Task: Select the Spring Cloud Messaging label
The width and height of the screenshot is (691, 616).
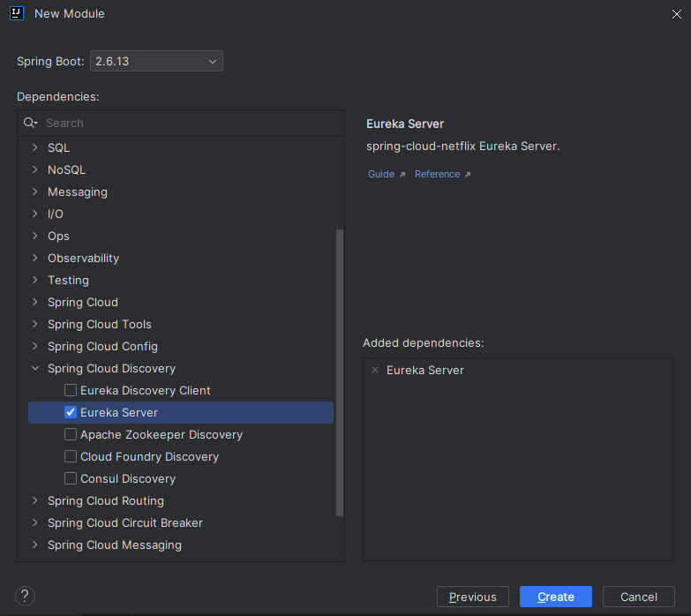Action: pos(115,545)
